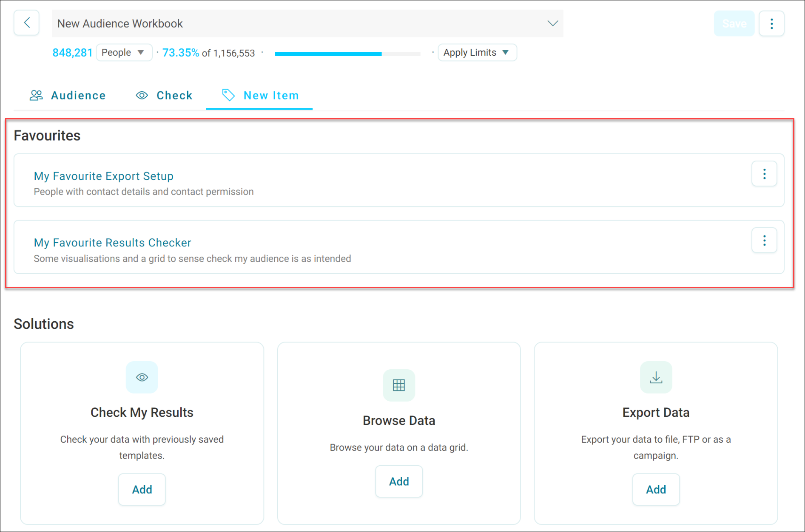805x532 pixels.
Task: Expand the New Audience Workbook title dropdown
Action: 552,23
